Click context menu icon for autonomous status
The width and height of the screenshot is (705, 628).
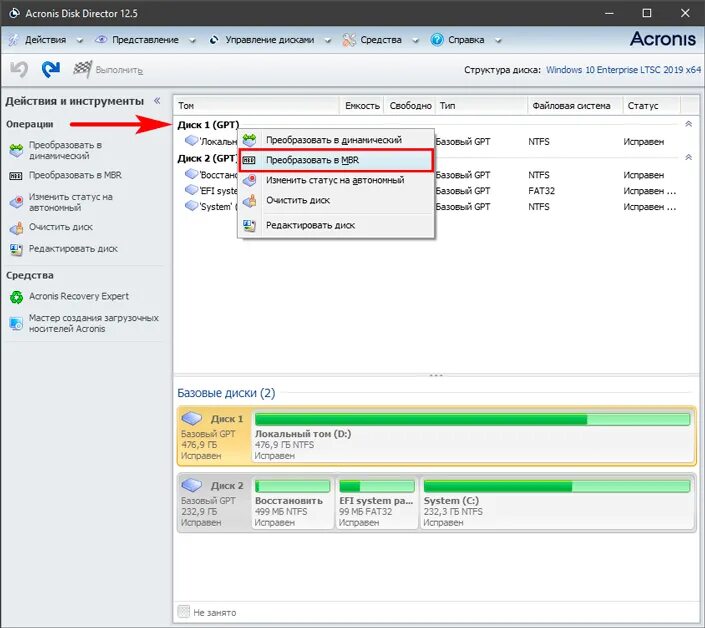click(250, 181)
